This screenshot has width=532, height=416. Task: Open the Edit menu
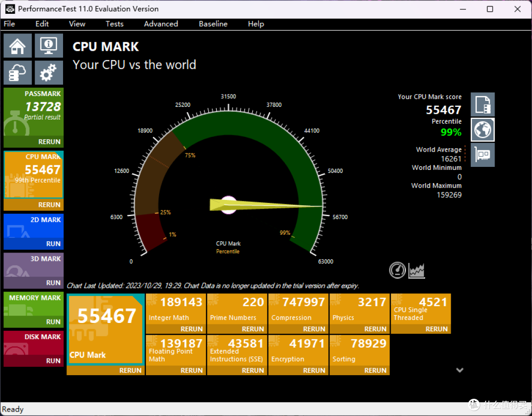point(42,24)
